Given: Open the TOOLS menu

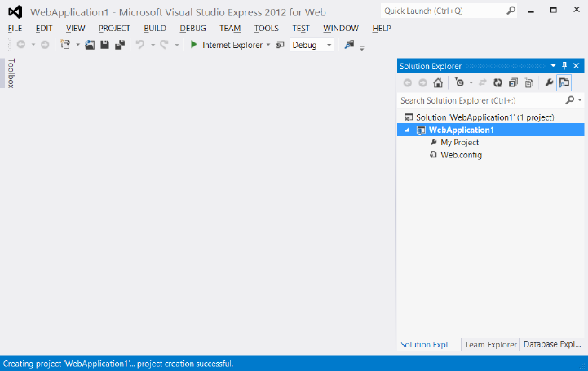Looking at the screenshot, I should 266,29.
